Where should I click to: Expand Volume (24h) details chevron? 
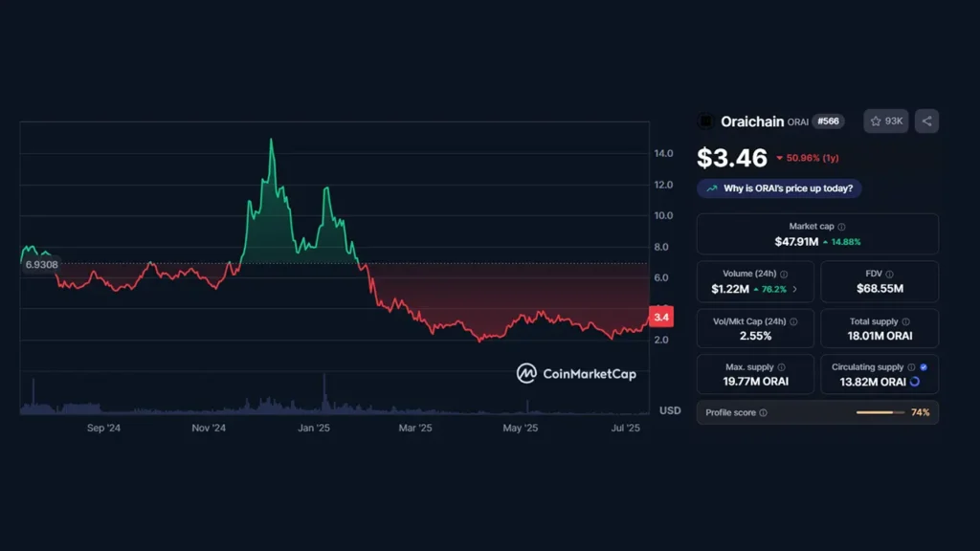click(795, 289)
